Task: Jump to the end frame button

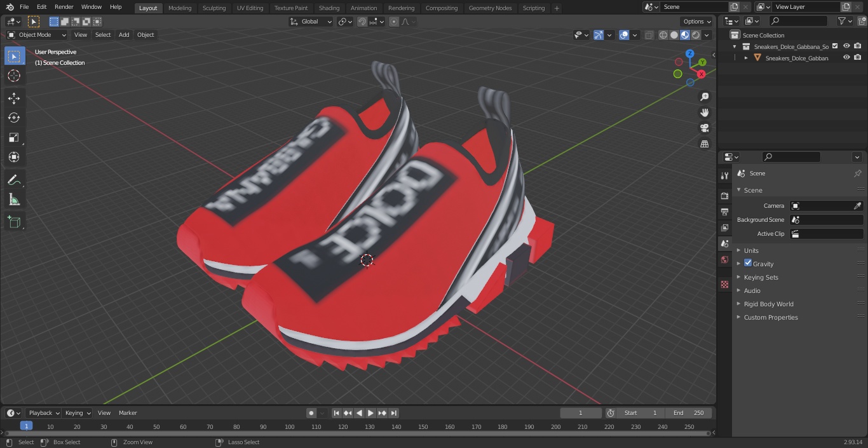Action: coord(393,413)
